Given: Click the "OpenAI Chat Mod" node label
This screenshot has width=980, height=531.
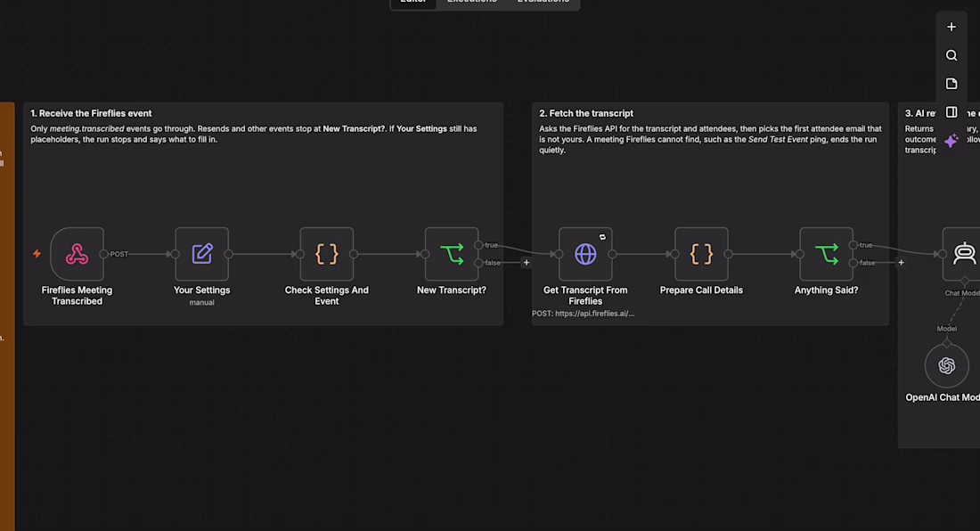Looking at the screenshot, I should [943, 397].
